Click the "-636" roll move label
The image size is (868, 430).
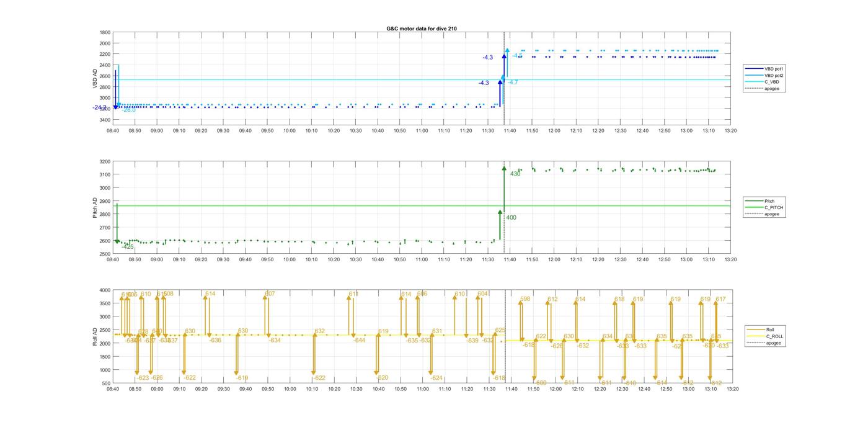215,340
